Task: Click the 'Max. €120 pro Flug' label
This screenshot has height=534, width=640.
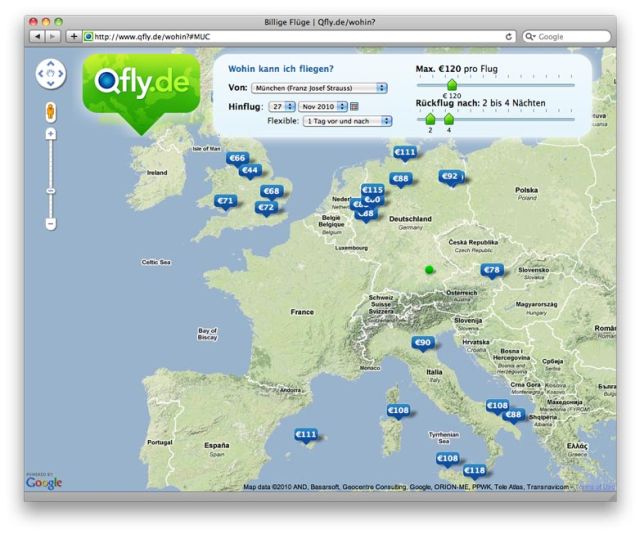Action: [457, 69]
